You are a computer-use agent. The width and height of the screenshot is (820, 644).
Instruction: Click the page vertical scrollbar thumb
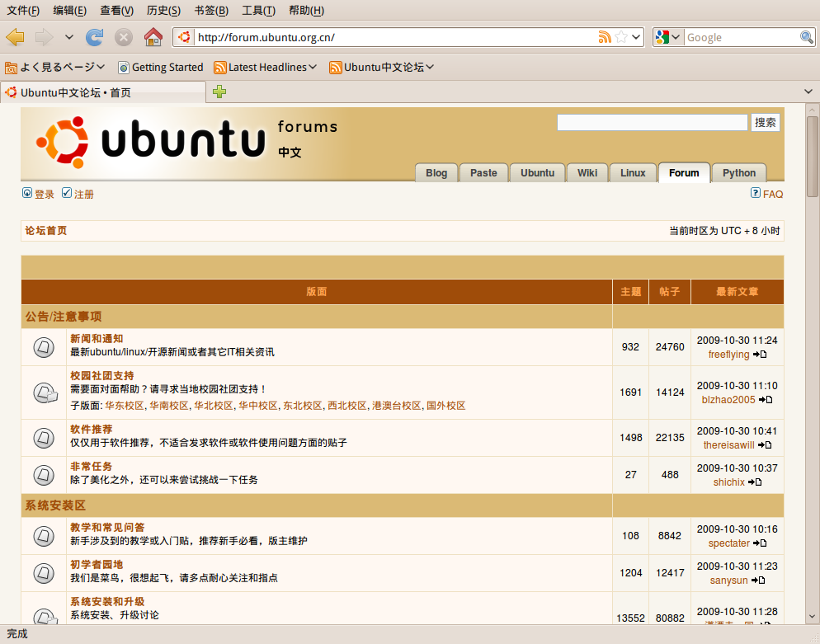click(812, 157)
